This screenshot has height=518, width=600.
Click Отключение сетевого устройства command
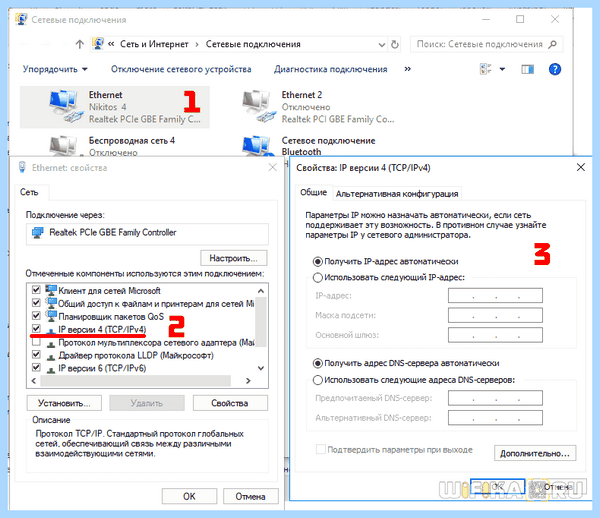pos(181,69)
